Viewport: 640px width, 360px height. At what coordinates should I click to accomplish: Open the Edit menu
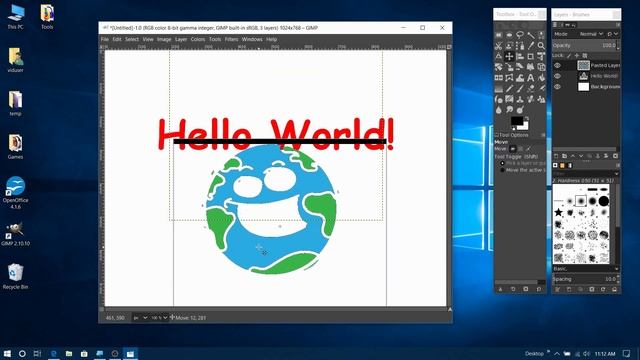(x=117, y=39)
